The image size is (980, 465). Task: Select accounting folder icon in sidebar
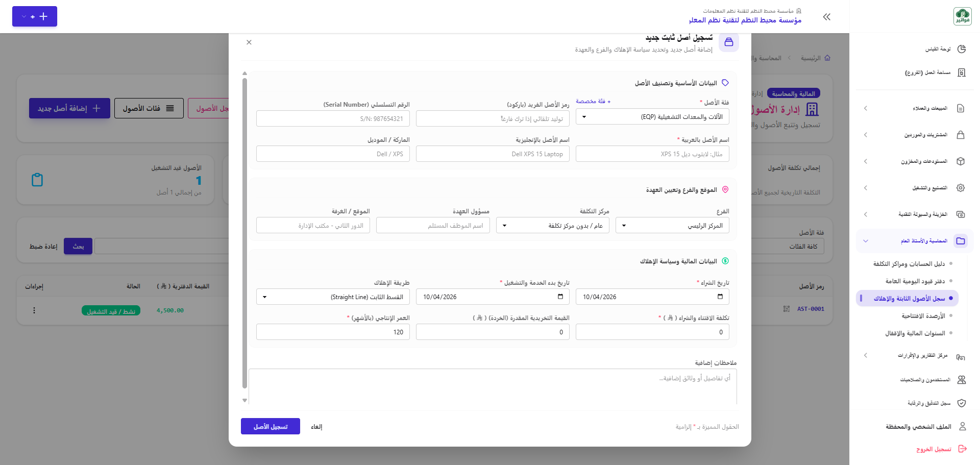pyautogui.click(x=961, y=241)
